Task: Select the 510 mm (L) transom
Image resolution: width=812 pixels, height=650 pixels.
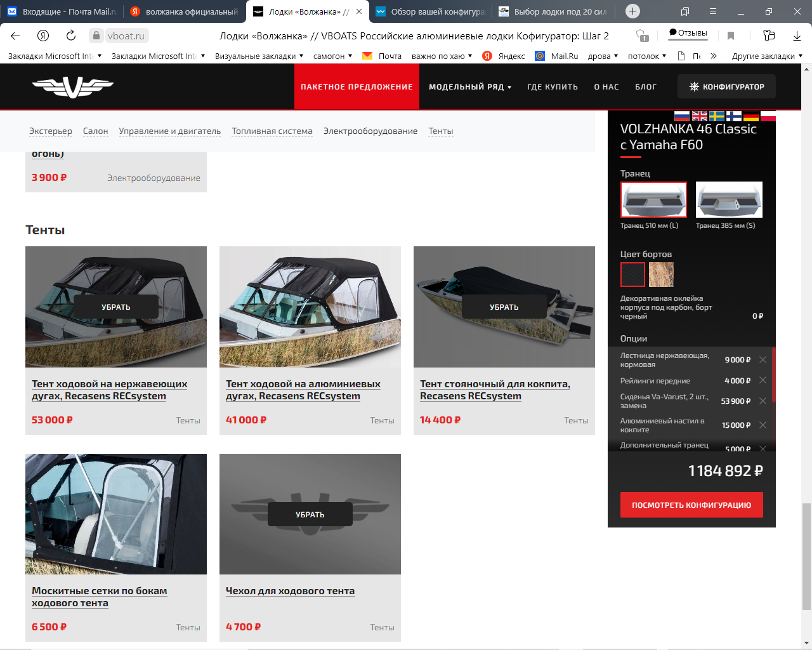Action: (653, 199)
